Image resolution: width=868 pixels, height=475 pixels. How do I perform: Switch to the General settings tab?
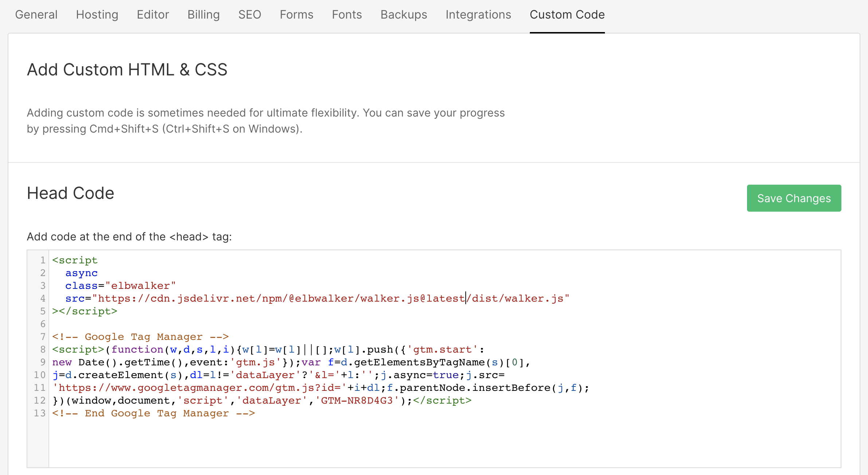36,15
